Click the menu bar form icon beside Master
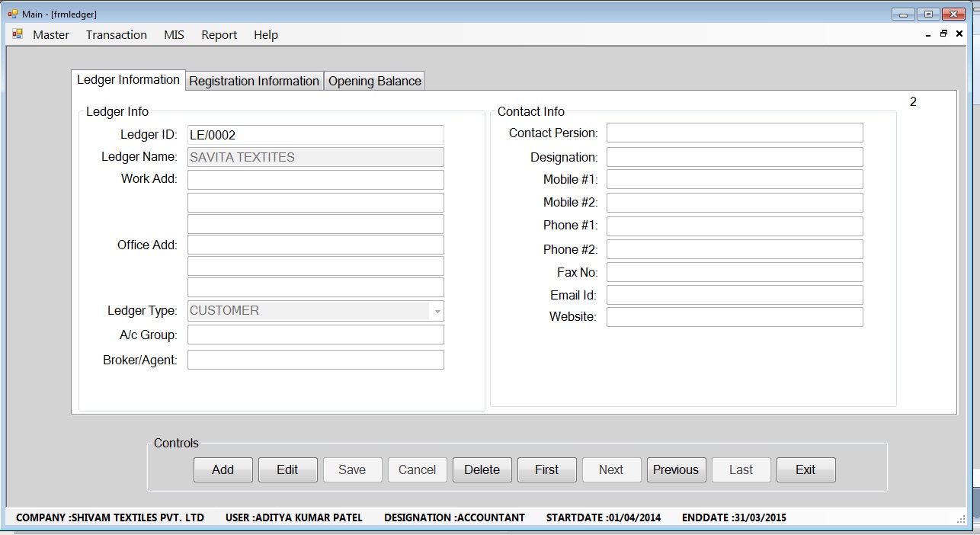This screenshot has height=535, width=980. (18, 34)
